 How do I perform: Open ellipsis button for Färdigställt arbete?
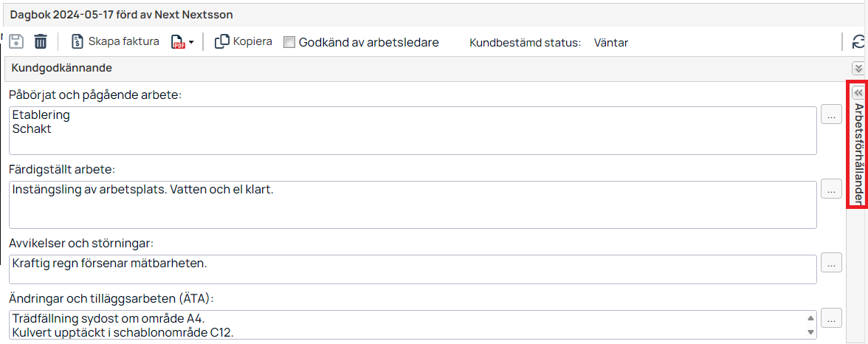point(831,190)
